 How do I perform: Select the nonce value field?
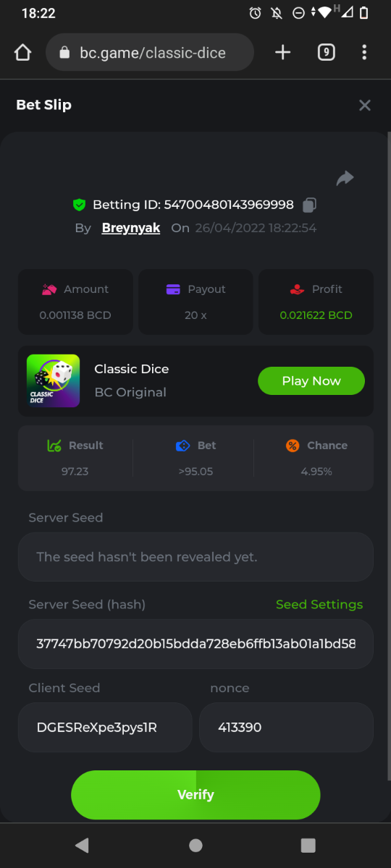[286, 728]
